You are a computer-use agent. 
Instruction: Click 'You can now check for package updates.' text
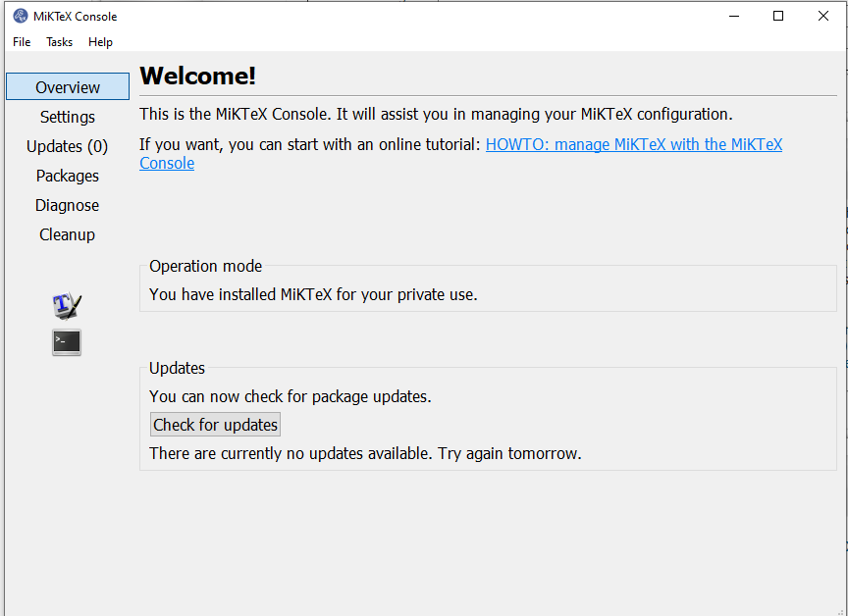291,396
